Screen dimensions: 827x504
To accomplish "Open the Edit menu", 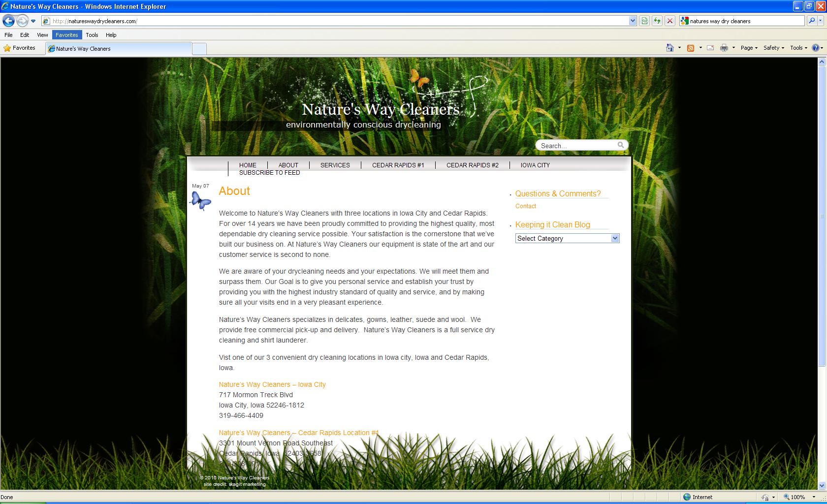I will point(25,35).
